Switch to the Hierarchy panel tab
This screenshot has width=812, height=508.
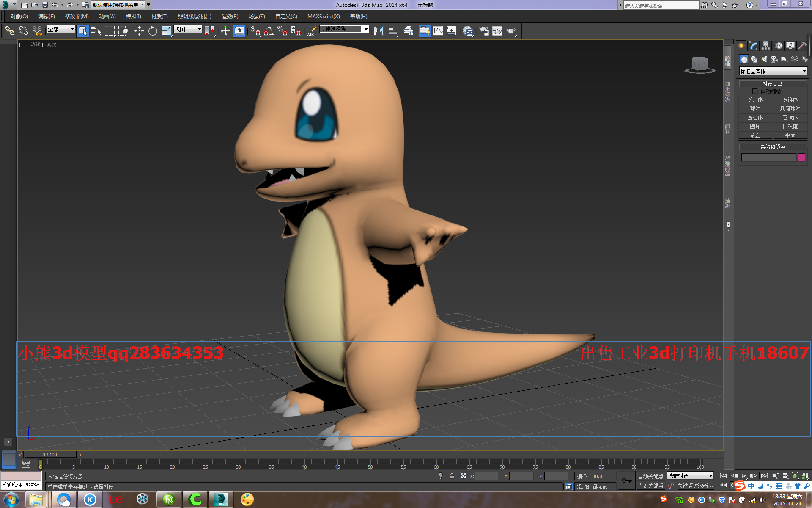pos(766,46)
